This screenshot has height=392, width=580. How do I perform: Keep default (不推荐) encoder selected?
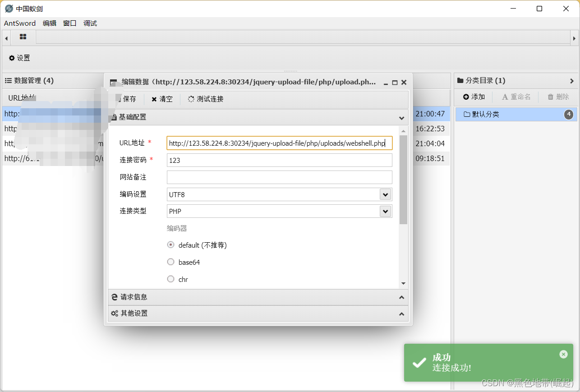170,244
